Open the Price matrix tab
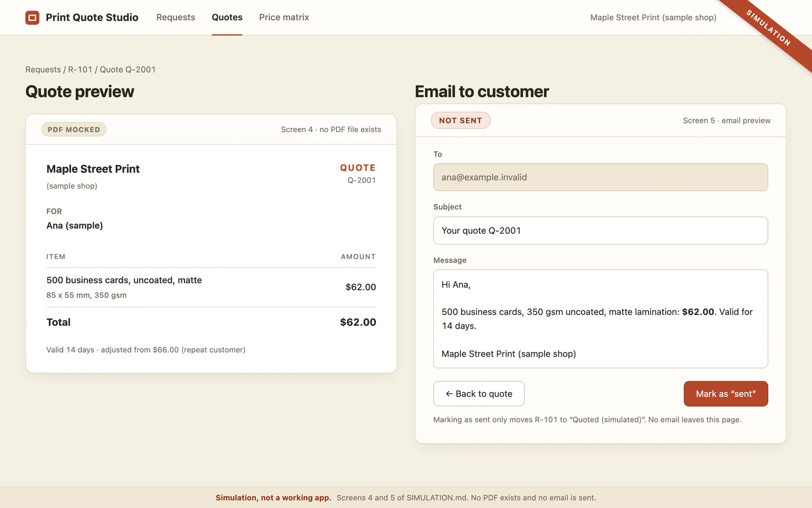This screenshot has width=812, height=508. [x=284, y=17]
